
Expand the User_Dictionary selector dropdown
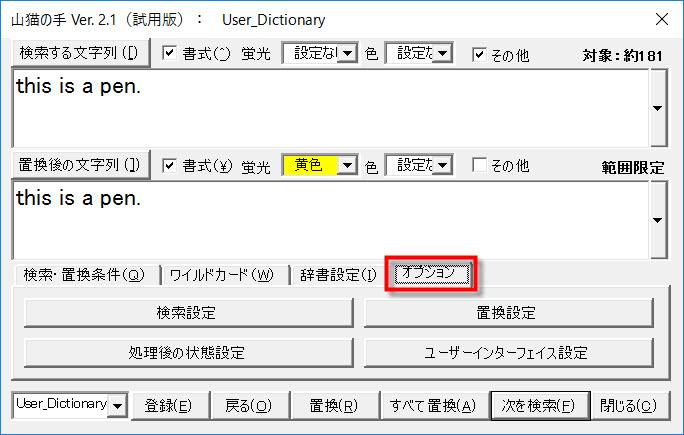119,405
